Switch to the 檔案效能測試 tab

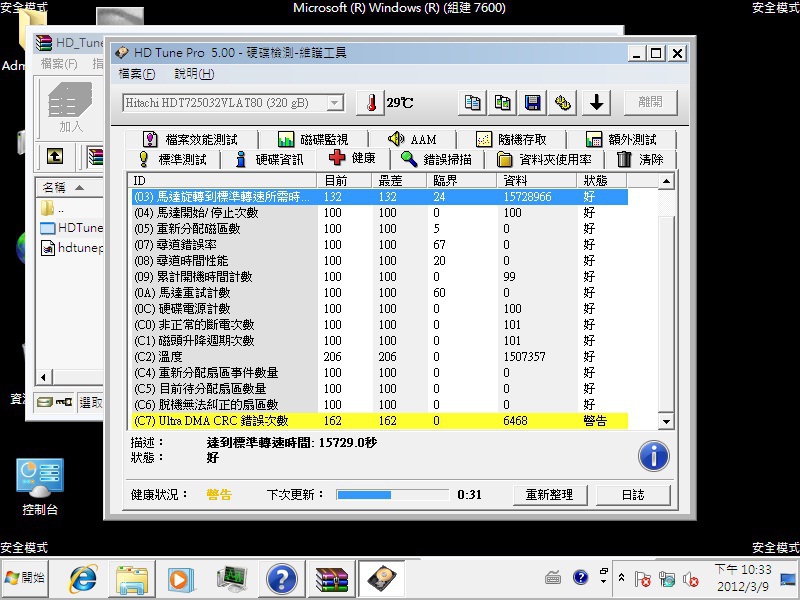click(x=190, y=139)
